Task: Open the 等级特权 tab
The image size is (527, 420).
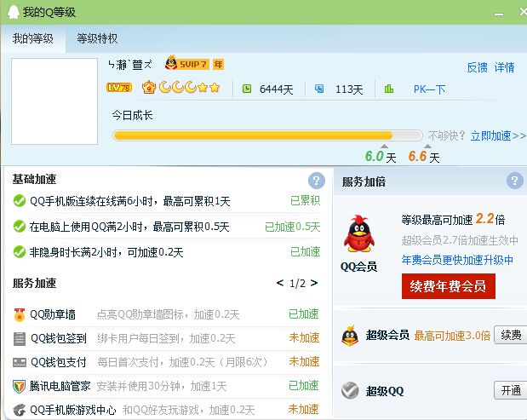Action: (x=97, y=38)
